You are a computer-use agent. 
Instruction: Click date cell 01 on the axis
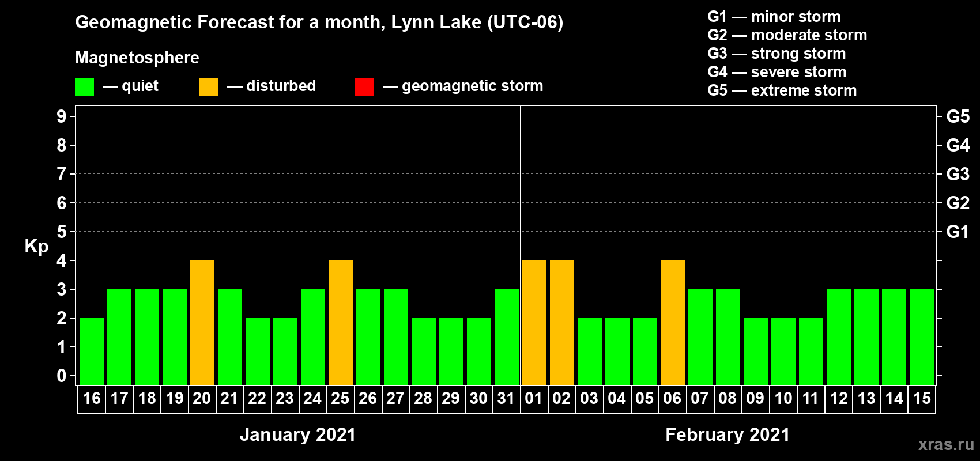[x=534, y=399]
